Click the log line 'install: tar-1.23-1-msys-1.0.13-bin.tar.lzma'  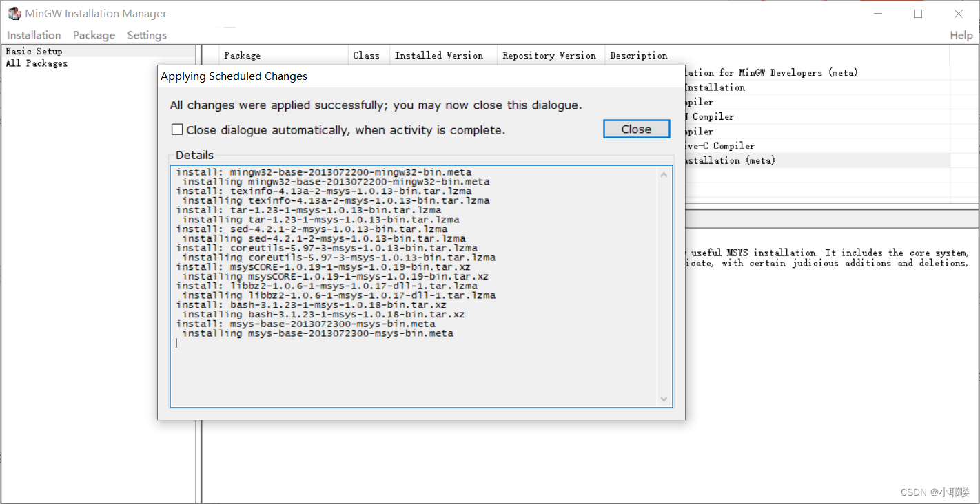[309, 210]
